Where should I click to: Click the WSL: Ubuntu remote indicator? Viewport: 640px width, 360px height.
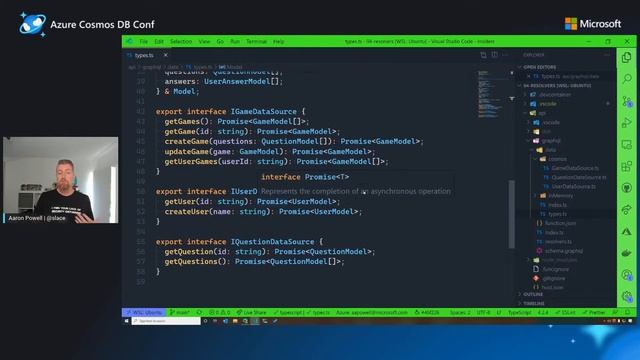[x=144, y=312]
